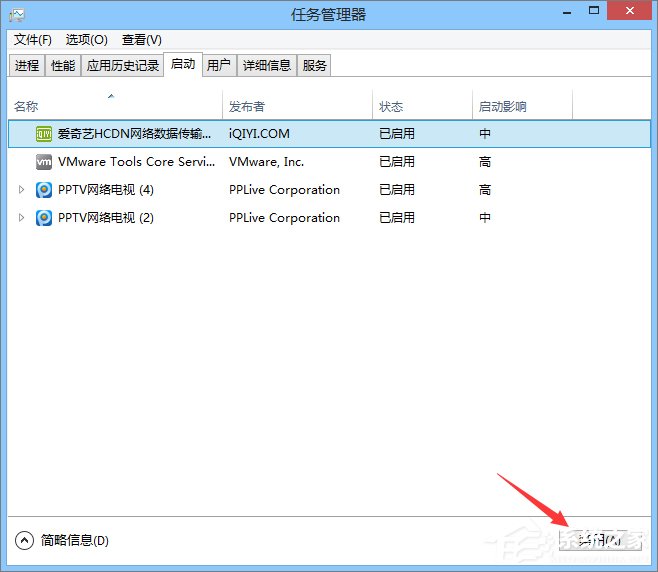Sort by the 发布者 column header
The image size is (658, 572).
point(248,106)
